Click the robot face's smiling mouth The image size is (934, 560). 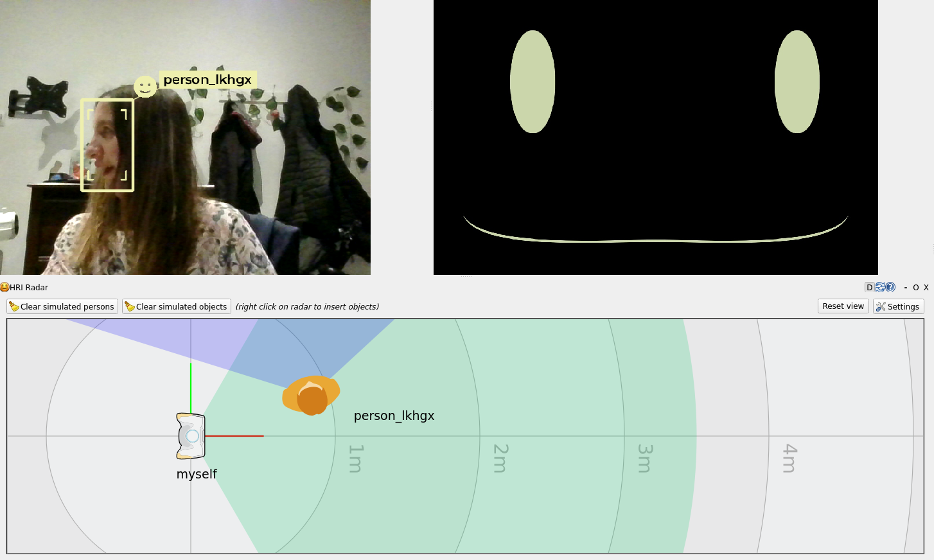[x=655, y=240]
